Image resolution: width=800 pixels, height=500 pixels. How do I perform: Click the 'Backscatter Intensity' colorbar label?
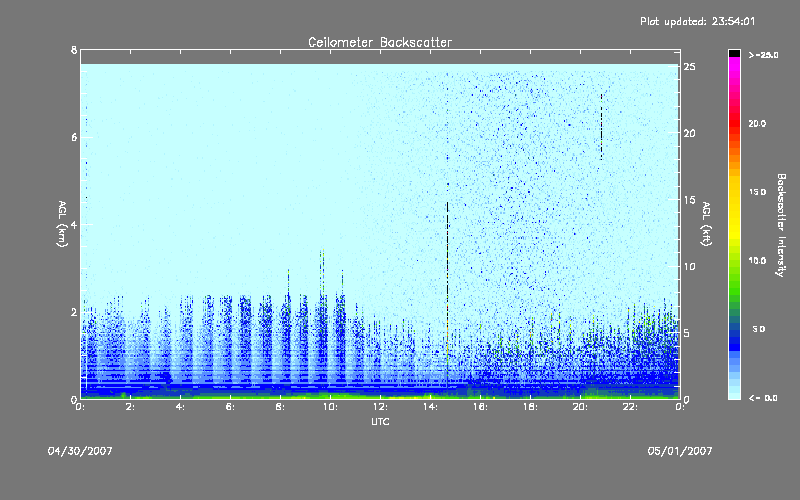tap(781, 225)
